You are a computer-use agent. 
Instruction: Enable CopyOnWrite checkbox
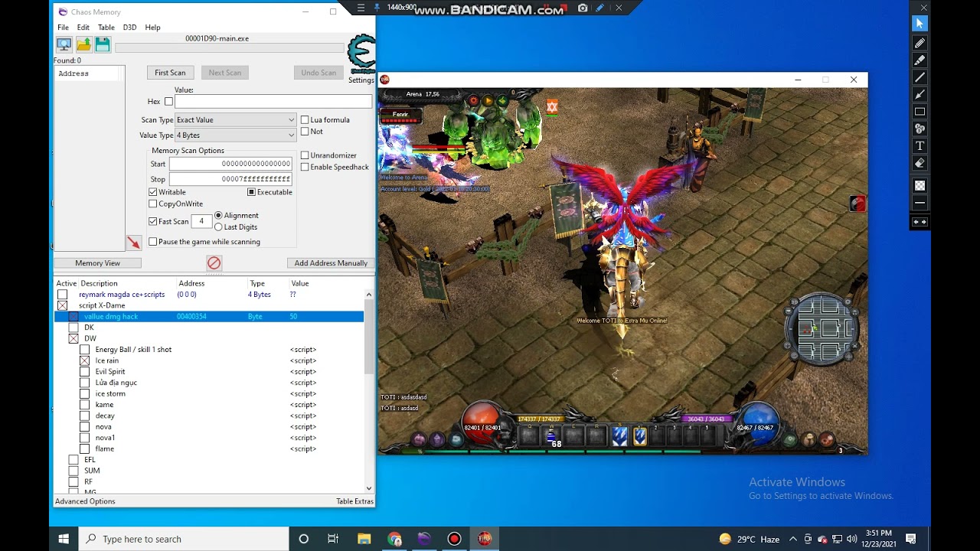153,204
